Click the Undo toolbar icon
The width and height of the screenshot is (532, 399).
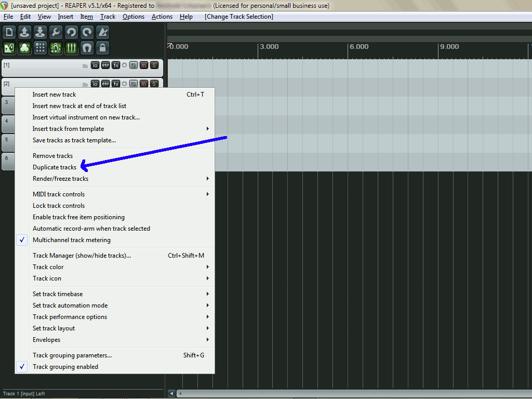click(x=71, y=32)
